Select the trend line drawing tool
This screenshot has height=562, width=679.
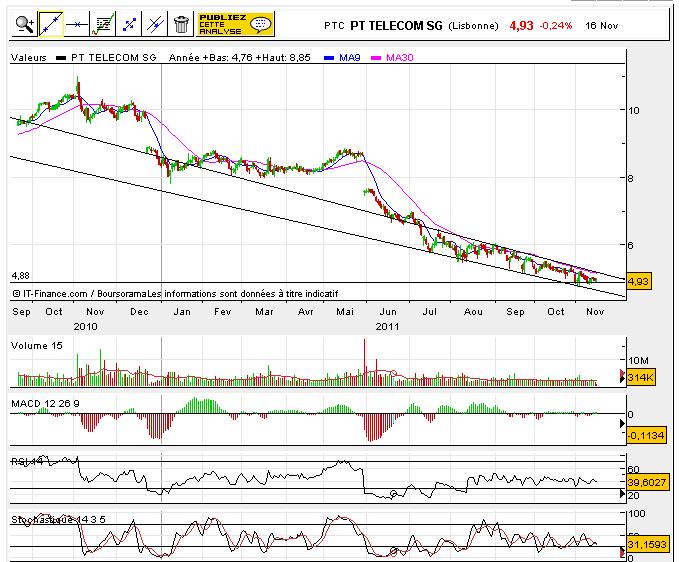coord(51,24)
